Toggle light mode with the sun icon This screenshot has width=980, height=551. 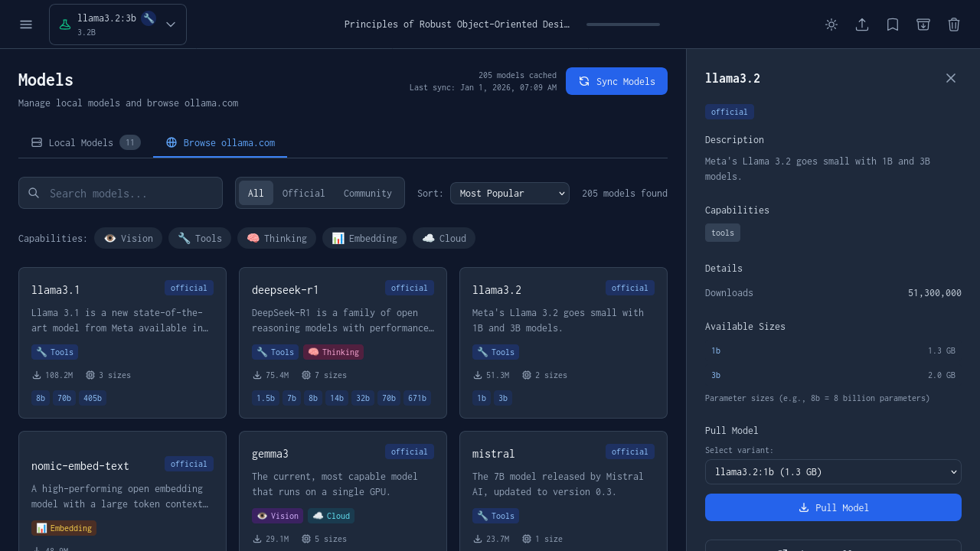(x=831, y=24)
